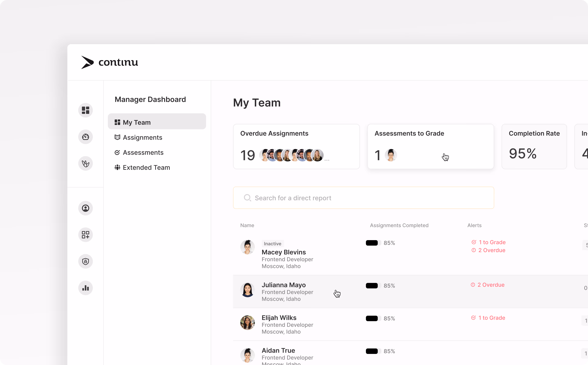The height and width of the screenshot is (365, 588).
Task: Click Julianna Mayo avatar
Action: click(x=247, y=290)
